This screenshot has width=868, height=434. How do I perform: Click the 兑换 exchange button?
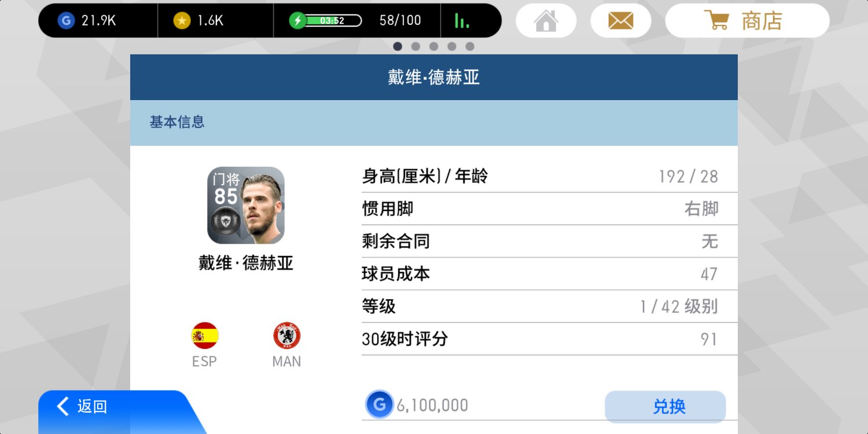[x=665, y=406]
